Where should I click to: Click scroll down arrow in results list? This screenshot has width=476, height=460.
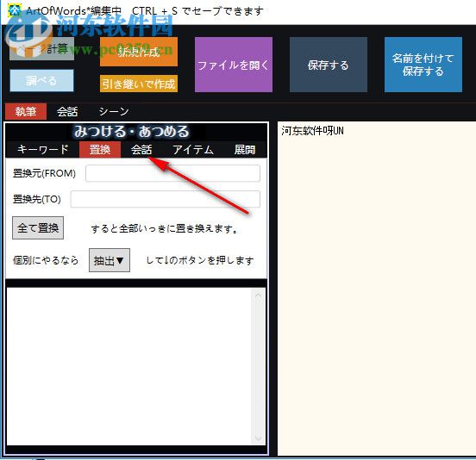pyautogui.click(x=259, y=438)
